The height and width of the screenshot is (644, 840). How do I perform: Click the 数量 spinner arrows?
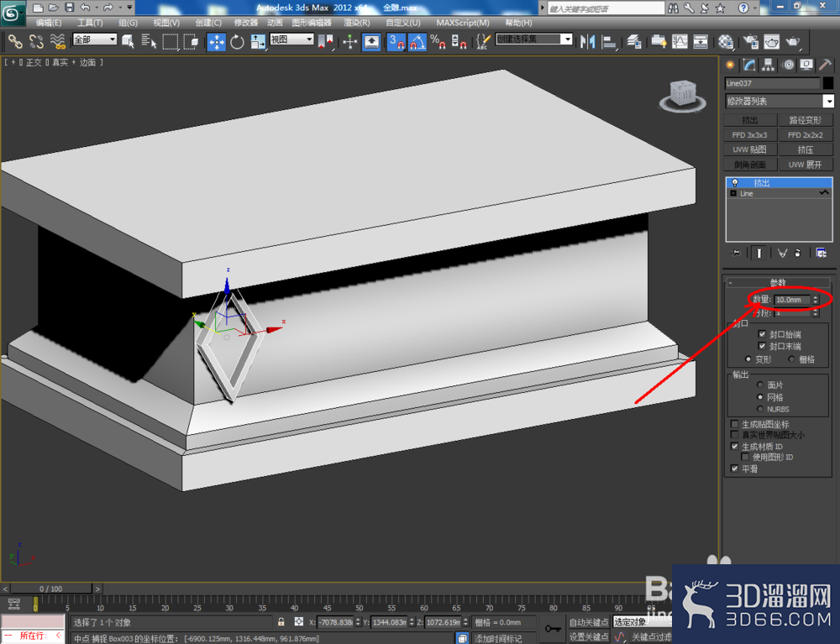(x=816, y=300)
